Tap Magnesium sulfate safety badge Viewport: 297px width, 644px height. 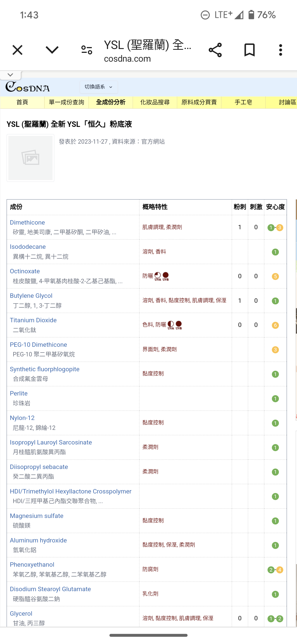(x=275, y=521)
